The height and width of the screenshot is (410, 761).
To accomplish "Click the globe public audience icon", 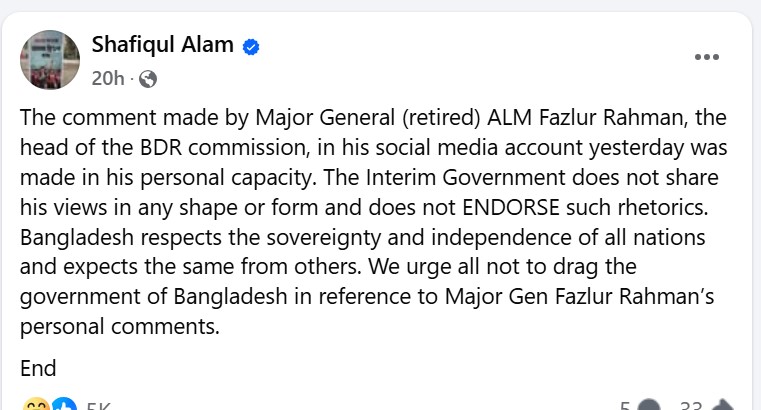I will click(x=148, y=78).
